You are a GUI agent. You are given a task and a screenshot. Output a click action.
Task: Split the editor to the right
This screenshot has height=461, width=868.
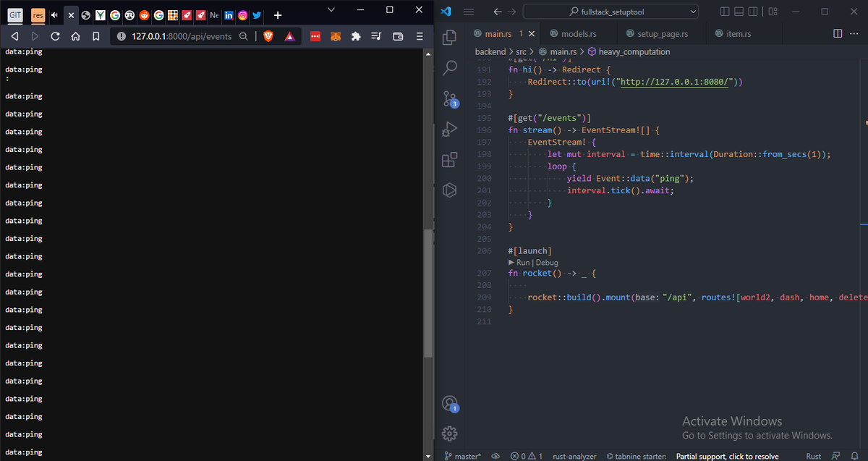point(838,33)
